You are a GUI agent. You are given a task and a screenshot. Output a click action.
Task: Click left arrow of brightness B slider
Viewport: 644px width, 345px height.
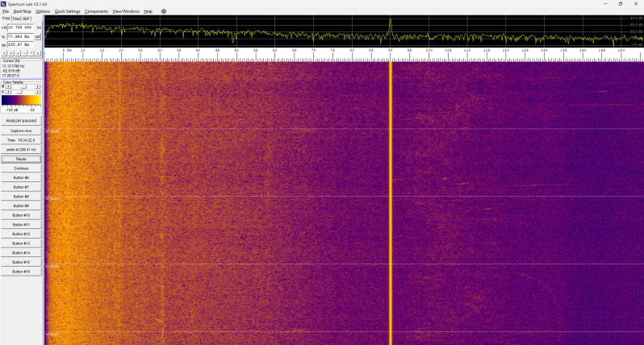click(x=8, y=86)
